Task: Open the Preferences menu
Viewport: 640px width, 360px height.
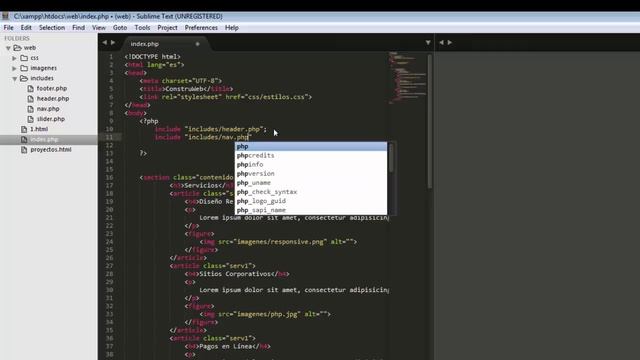Action: click(x=201, y=28)
